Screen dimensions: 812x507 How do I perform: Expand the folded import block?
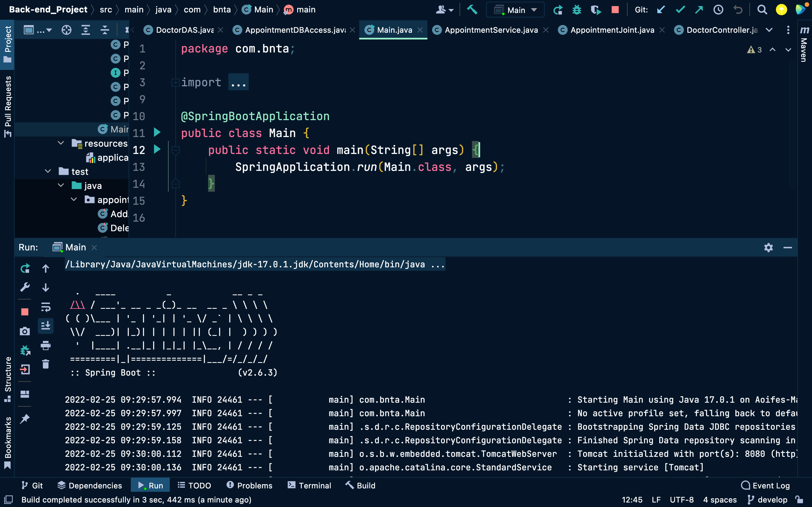click(x=175, y=82)
